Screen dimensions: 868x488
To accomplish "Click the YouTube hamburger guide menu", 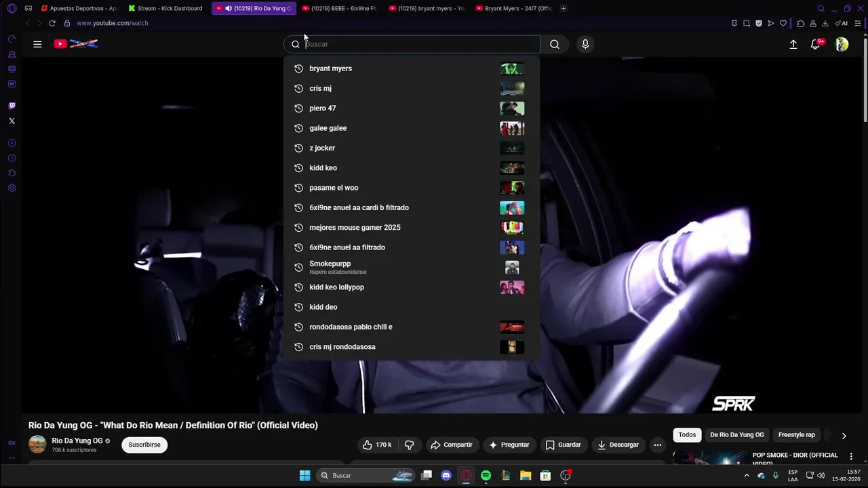I will [37, 44].
